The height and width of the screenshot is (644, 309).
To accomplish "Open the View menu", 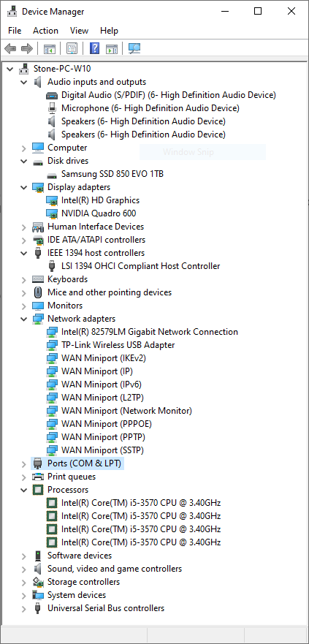I will pyautogui.click(x=79, y=31).
